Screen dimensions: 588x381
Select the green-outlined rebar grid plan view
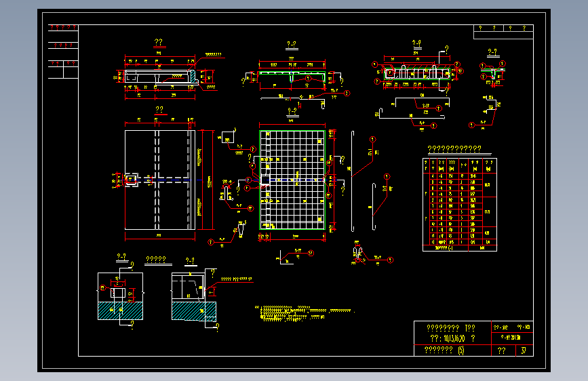(292, 180)
